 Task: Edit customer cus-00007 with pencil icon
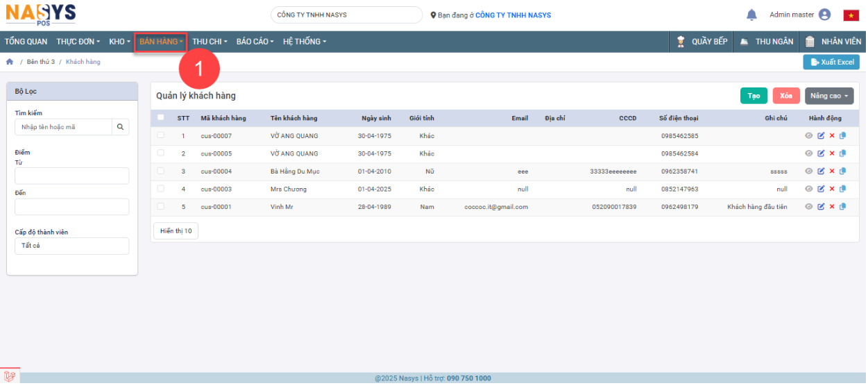click(821, 136)
